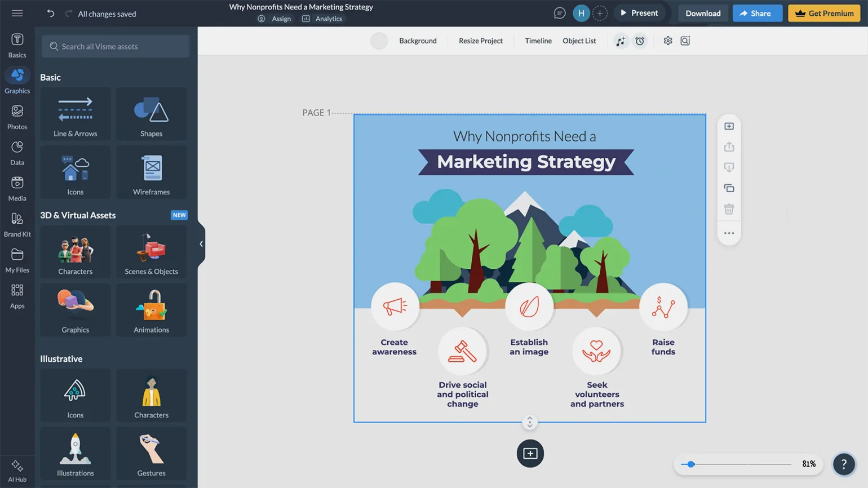Open the hamburger main menu

click(17, 13)
